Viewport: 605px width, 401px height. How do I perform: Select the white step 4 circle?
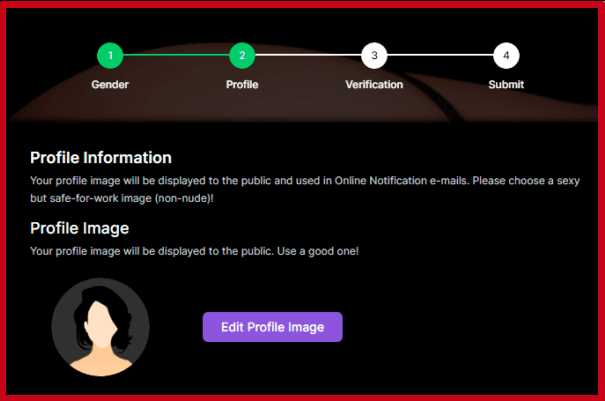(x=506, y=56)
